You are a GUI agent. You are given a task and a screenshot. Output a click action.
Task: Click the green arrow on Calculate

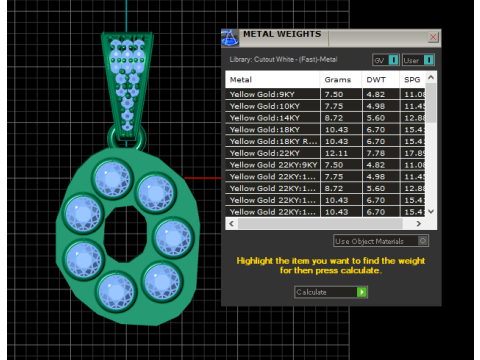tap(362, 292)
